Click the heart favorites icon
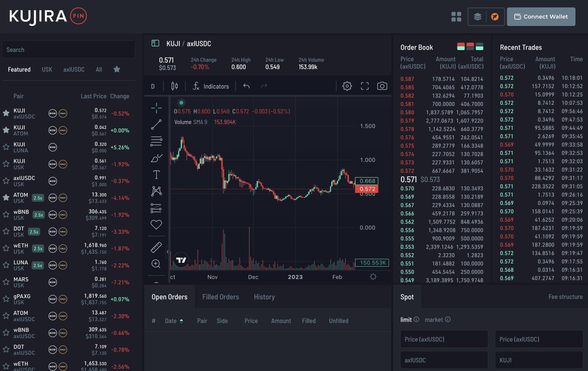The width and height of the screenshot is (588, 371). coord(156,225)
